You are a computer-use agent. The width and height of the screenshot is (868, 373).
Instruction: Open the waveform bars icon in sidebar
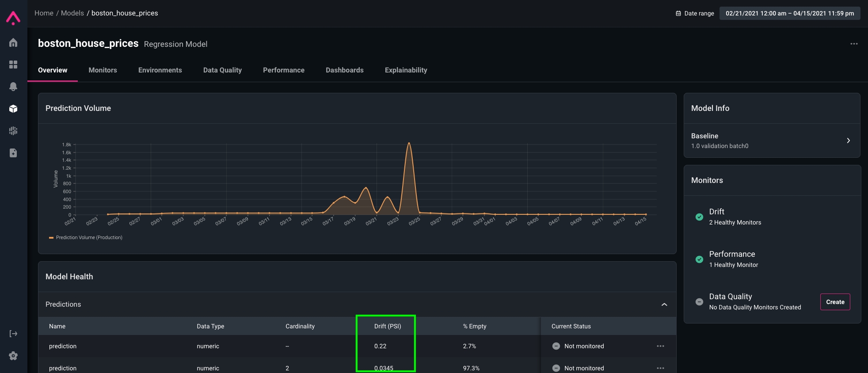pos(13,131)
